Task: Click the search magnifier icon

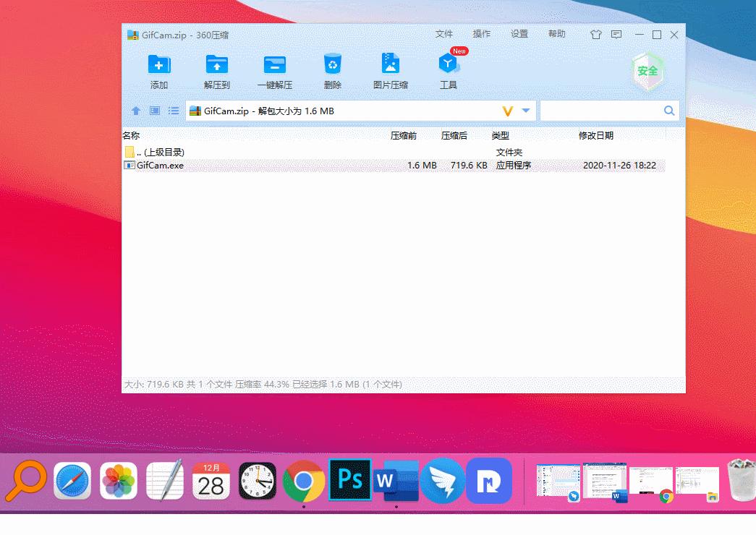Action: [668, 111]
